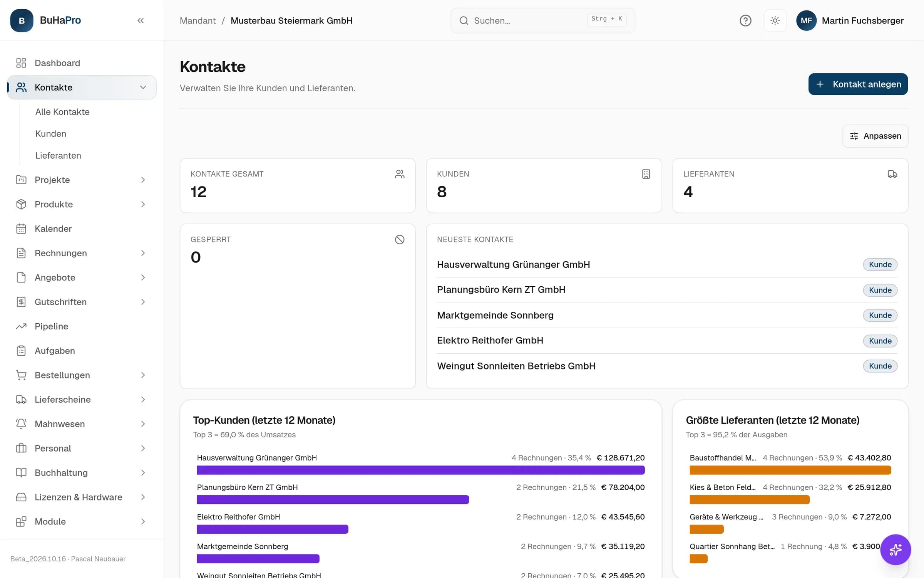Click Martin Fuchsberger user name
The height and width of the screenshot is (578, 924).
862,21
